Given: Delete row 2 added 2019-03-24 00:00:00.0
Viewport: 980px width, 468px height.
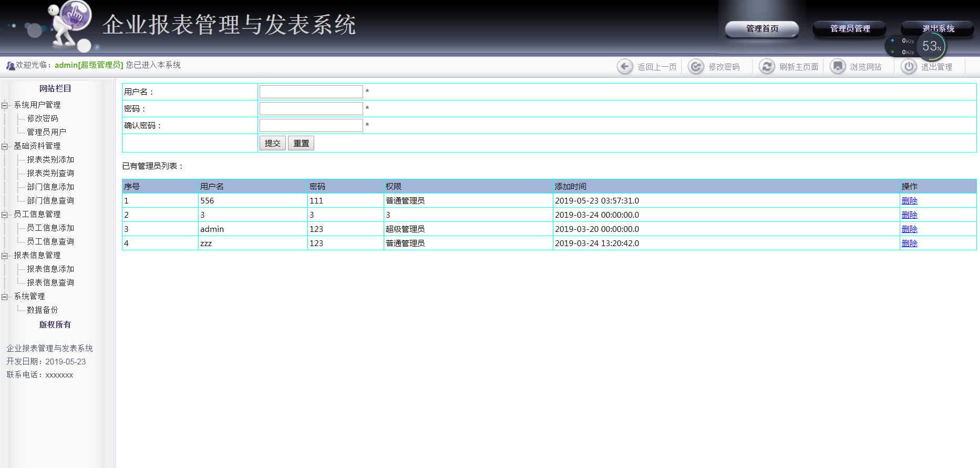Looking at the screenshot, I should (x=910, y=215).
